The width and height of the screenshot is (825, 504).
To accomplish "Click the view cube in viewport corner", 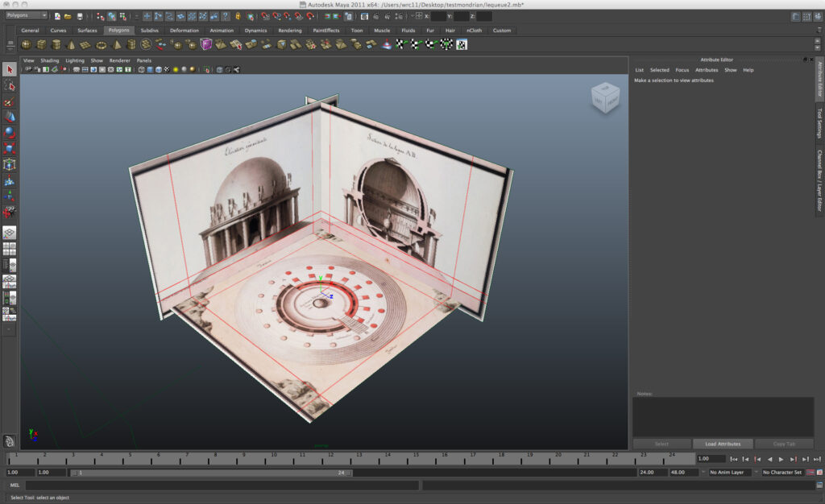I will 606,97.
